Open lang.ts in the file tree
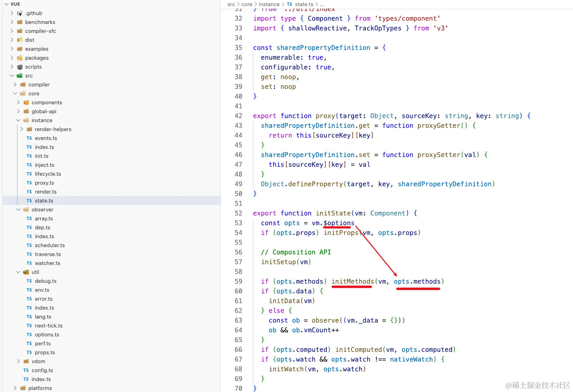 click(43, 317)
